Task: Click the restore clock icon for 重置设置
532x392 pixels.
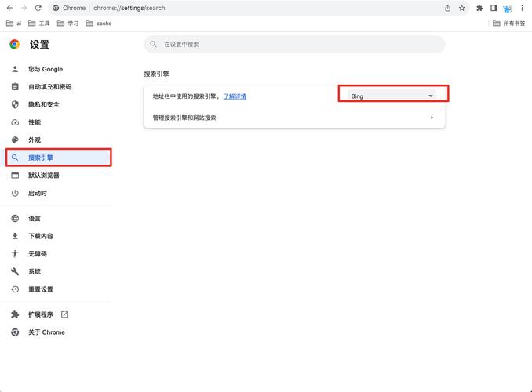Action: tap(15, 289)
